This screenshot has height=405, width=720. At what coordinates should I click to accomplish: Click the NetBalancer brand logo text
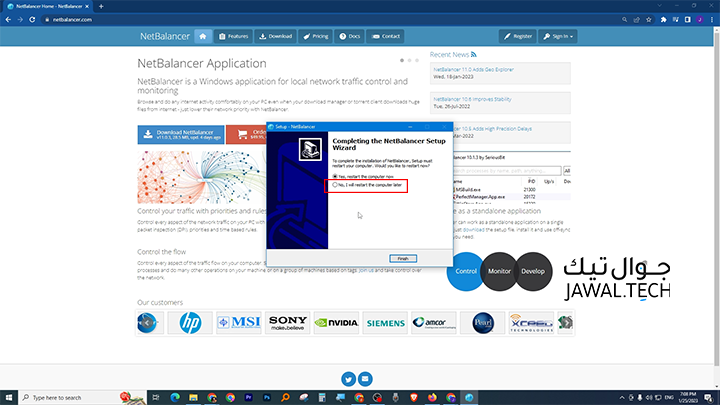tap(165, 36)
